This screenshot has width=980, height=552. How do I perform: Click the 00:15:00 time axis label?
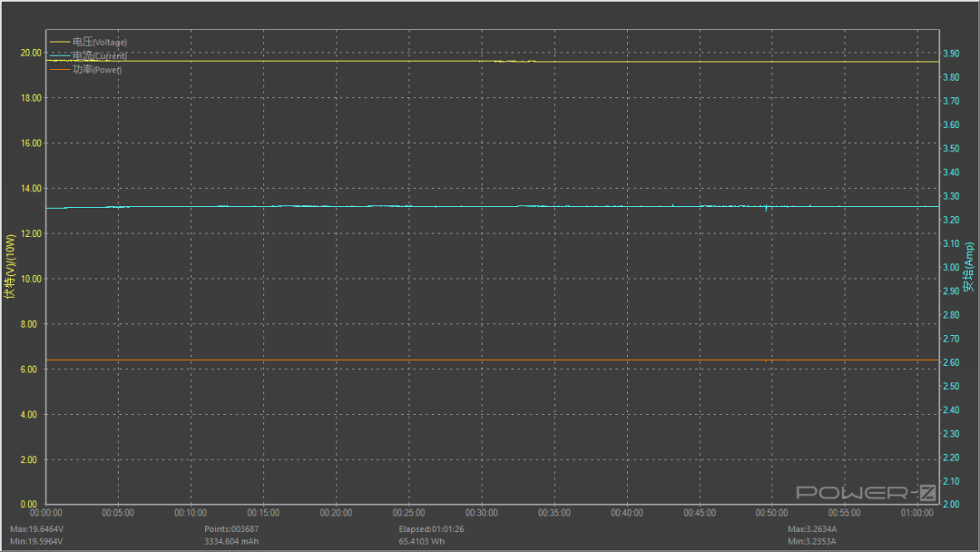point(263,513)
